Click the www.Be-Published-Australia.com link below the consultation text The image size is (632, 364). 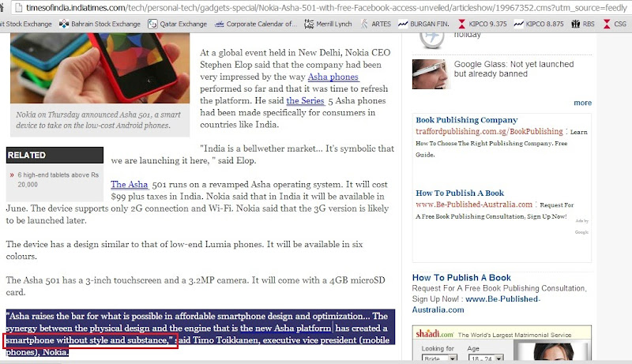pyautogui.click(x=476, y=305)
